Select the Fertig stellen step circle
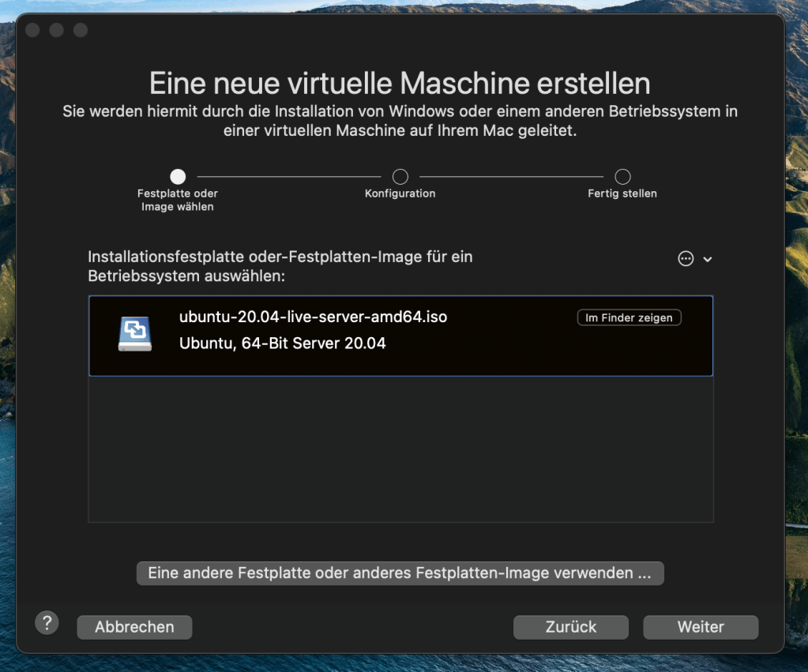The height and width of the screenshot is (672, 808). (622, 177)
